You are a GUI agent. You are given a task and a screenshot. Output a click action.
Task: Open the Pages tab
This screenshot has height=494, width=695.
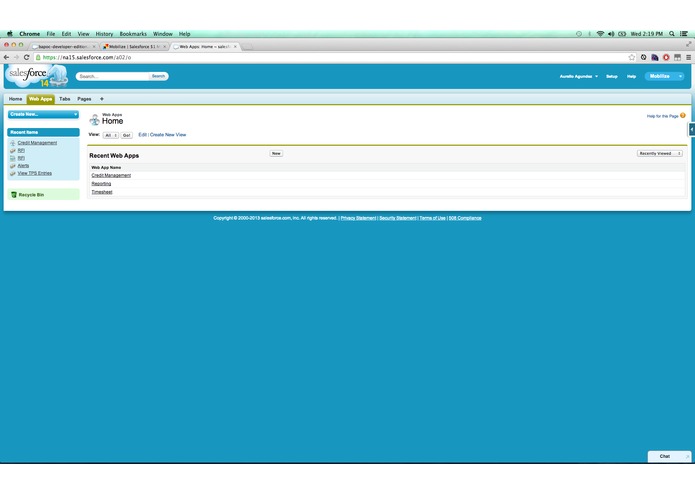(84, 99)
